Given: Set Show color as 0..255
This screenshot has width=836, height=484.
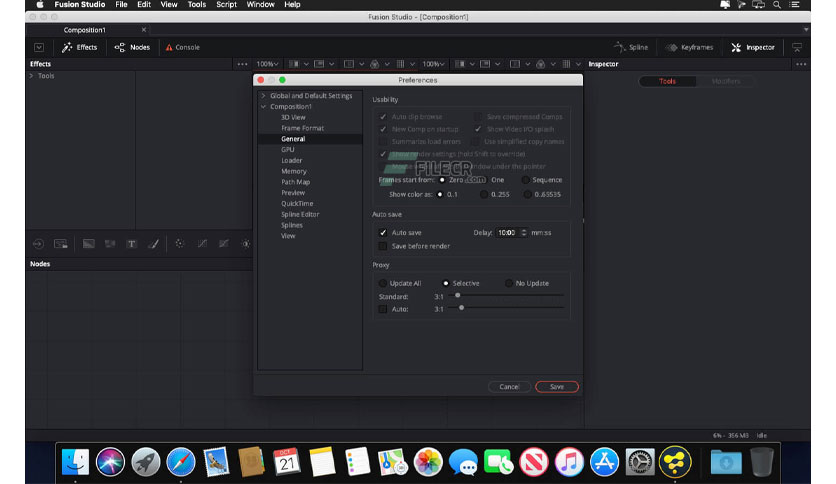Looking at the screenshot, I should (484, 195).
